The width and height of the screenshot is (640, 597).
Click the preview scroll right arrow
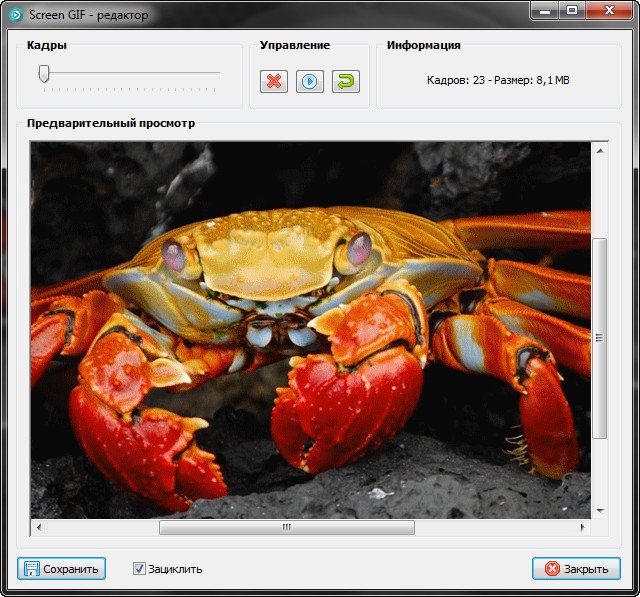click(x=583, y=527)
